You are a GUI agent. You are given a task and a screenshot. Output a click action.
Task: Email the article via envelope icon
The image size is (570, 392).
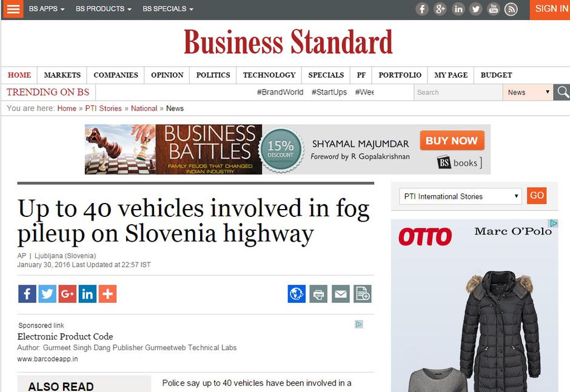point(340,294)
